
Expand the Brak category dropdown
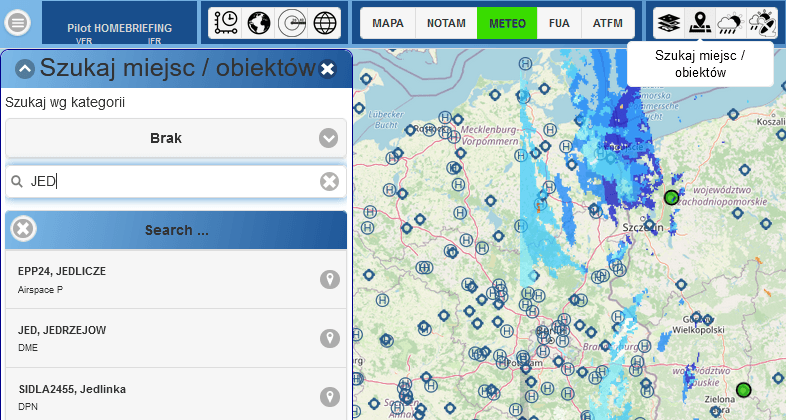176,138
